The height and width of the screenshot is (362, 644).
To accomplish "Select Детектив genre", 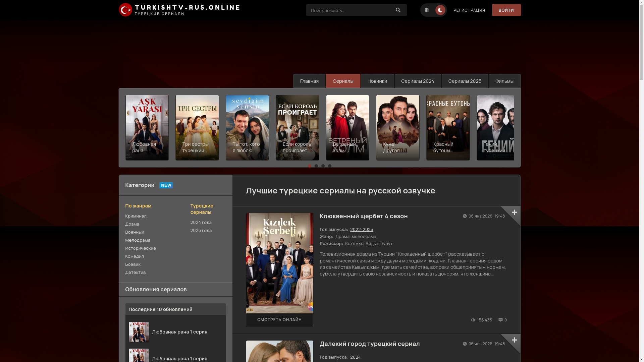I will (136, 273).
